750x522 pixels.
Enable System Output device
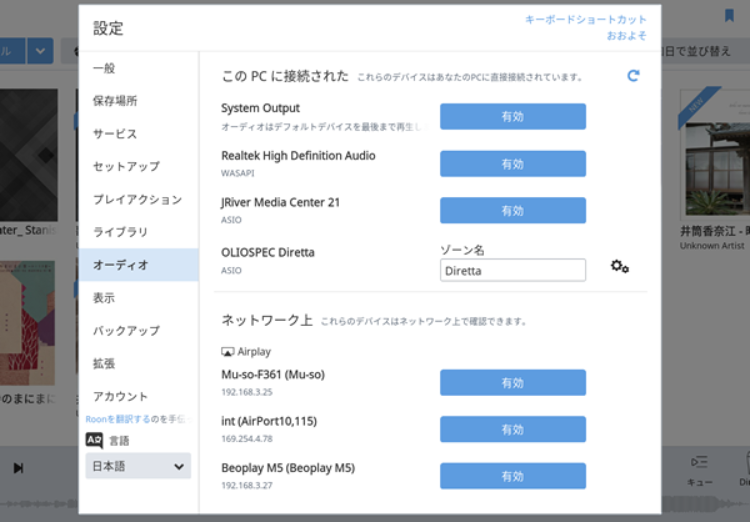[x=513, y=116]
